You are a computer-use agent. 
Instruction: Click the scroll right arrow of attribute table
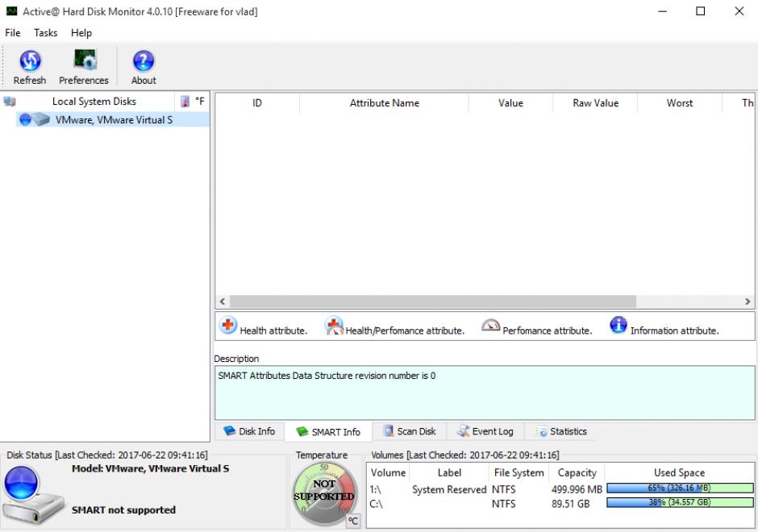pos(748,301)
